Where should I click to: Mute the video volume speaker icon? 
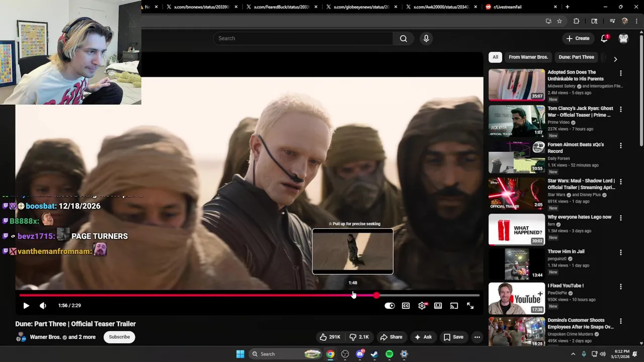coord(43,305)
